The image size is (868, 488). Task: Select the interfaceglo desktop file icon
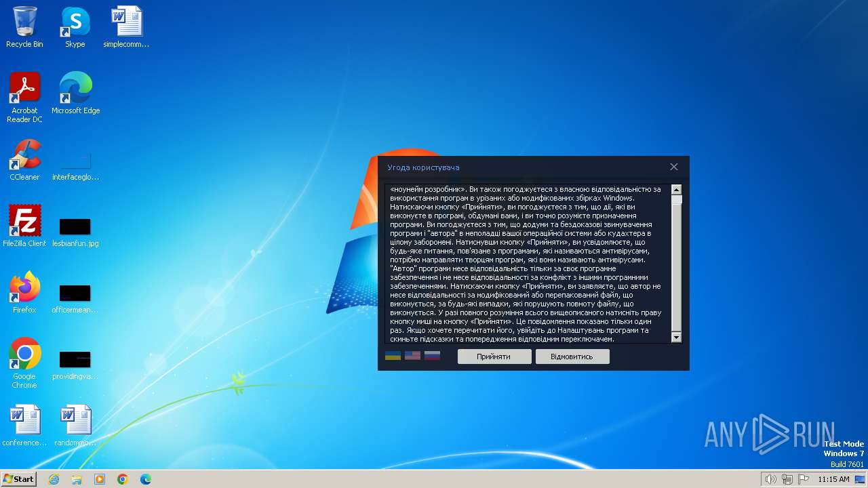click(75, 167)
